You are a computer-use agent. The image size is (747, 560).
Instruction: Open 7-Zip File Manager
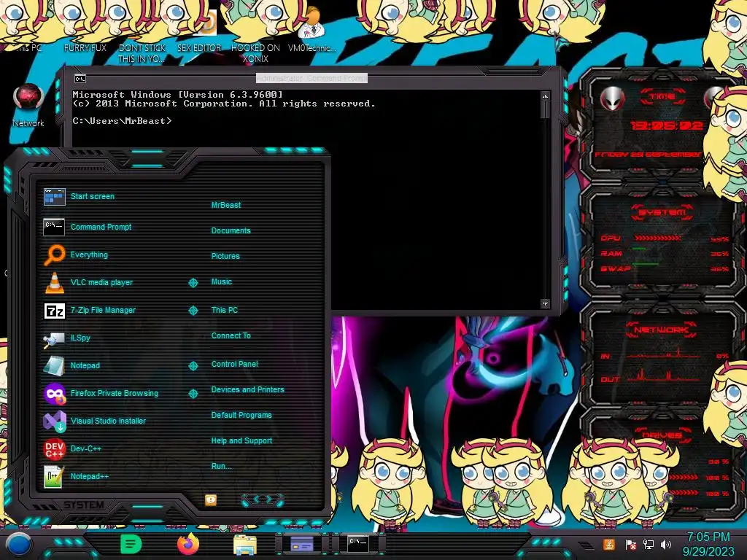pos(90,311)
